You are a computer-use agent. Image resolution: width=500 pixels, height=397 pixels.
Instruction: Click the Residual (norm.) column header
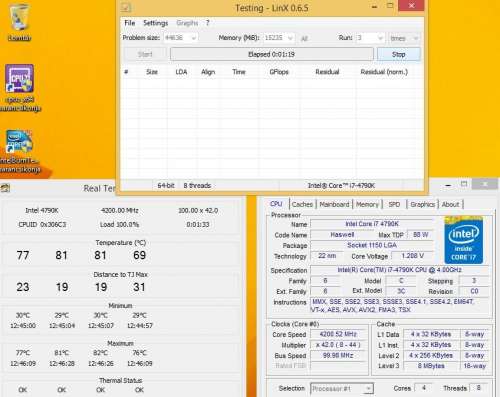[384, 72]
